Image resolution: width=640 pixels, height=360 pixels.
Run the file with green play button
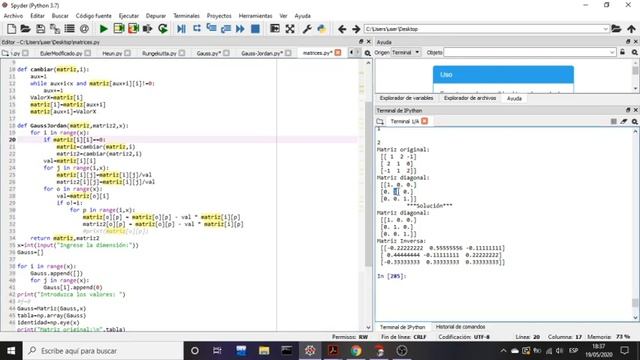tap(104, 29)
